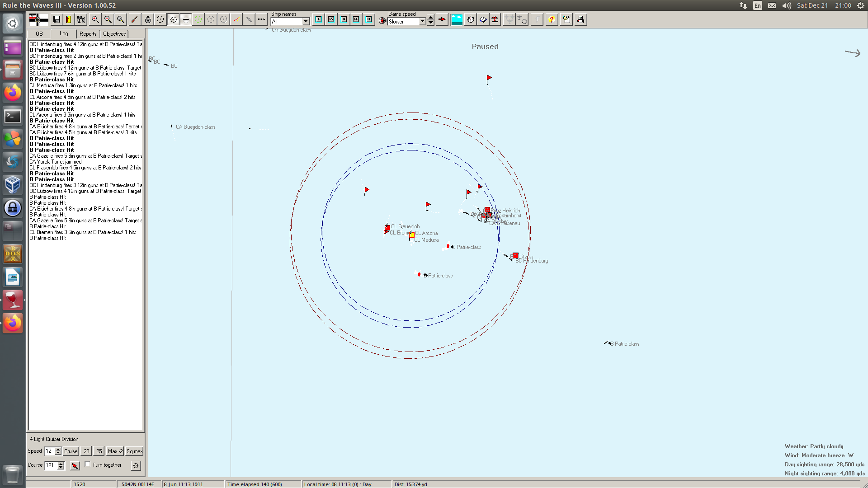Set speed to Cruise

71,451
